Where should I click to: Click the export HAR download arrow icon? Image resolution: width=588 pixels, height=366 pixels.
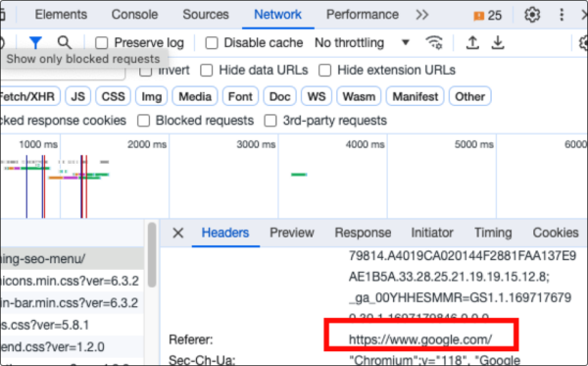(x=498, y=42)
